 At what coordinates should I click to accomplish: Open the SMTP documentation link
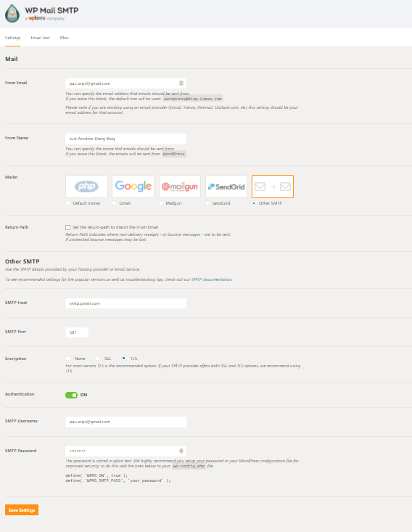tap(212, 279)
